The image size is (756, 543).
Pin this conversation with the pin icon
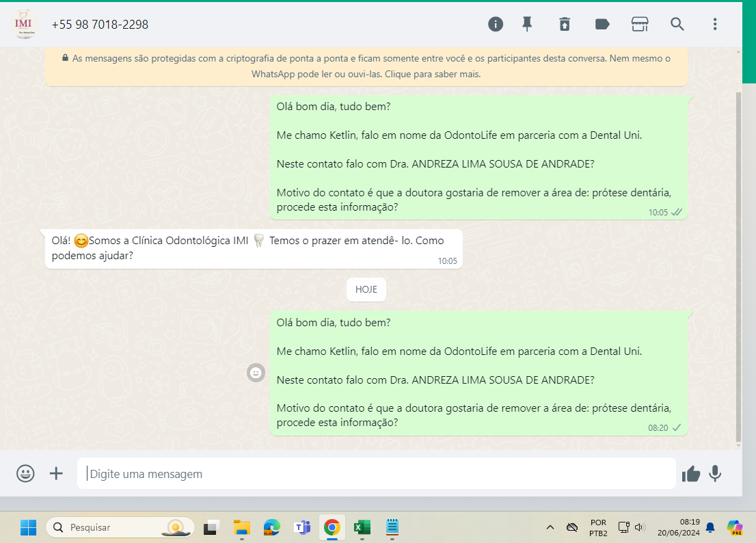527,24
